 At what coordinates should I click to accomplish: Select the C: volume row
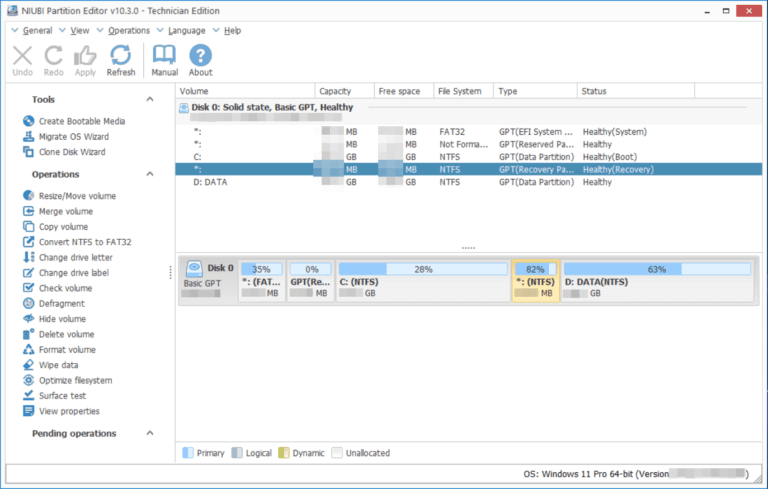469,157
